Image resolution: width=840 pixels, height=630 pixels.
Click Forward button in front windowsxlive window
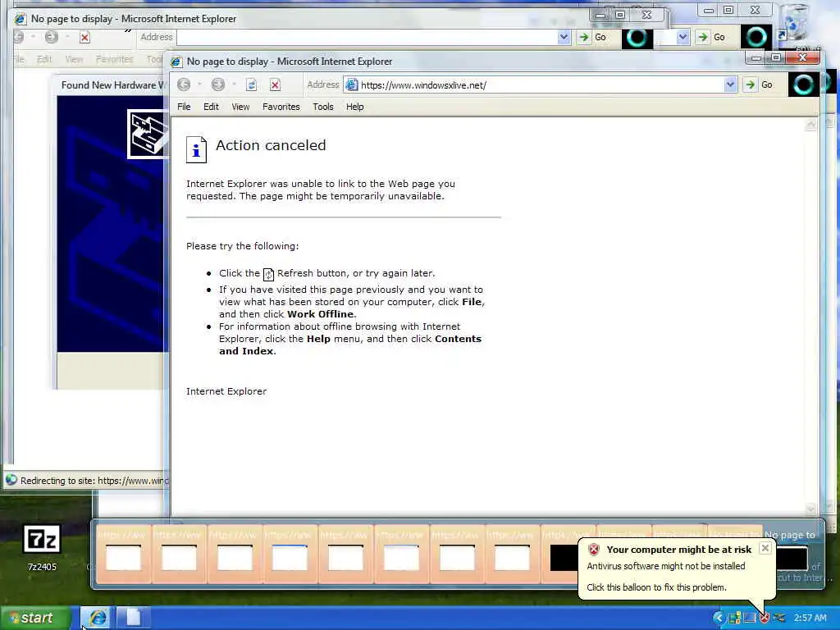coord(217,84)
